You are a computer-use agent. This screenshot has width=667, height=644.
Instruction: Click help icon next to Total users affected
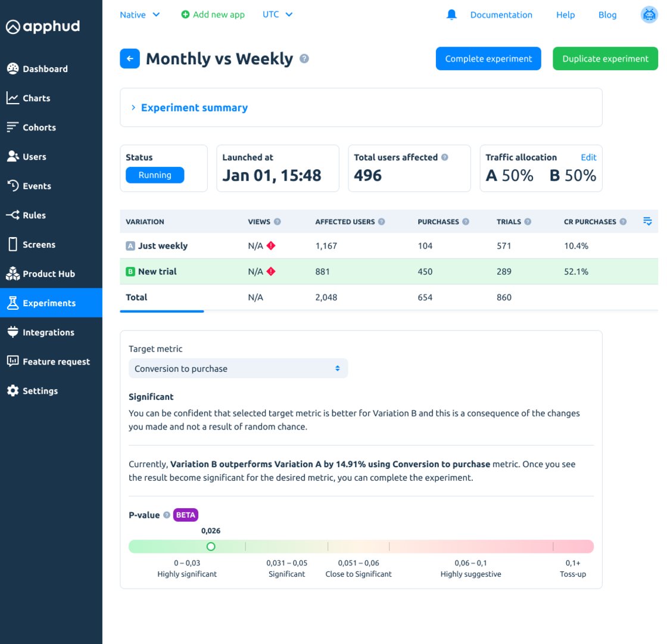(444, 157)
